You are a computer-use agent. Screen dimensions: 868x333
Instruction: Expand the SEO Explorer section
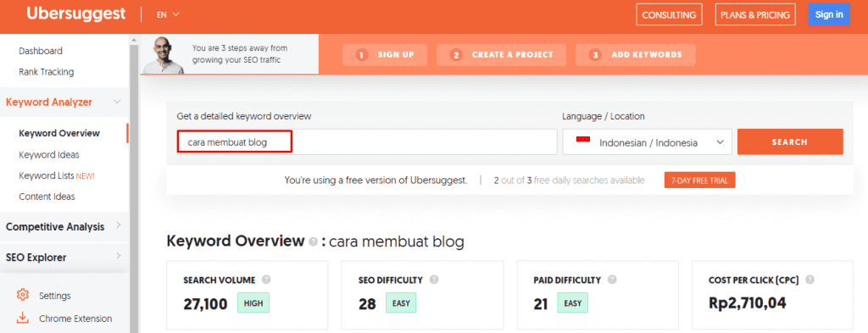(x=64, y=258)
